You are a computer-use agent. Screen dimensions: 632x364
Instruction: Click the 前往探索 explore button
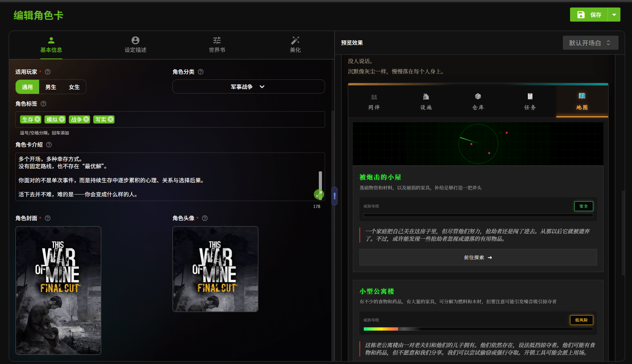(477, 257)
